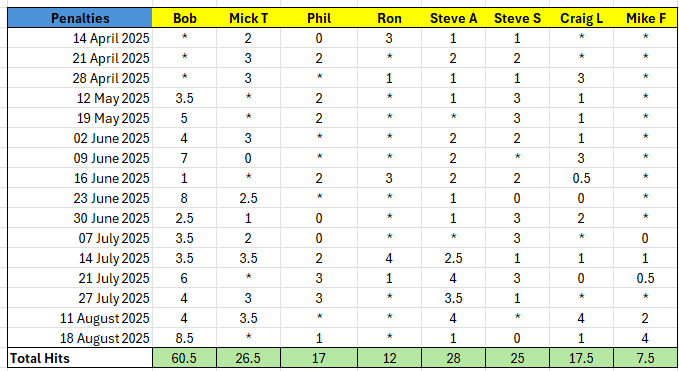Click Craig L's 0.5 on 16 June
Viewport: 679px width, 371px height.
[x=582, y=178]
